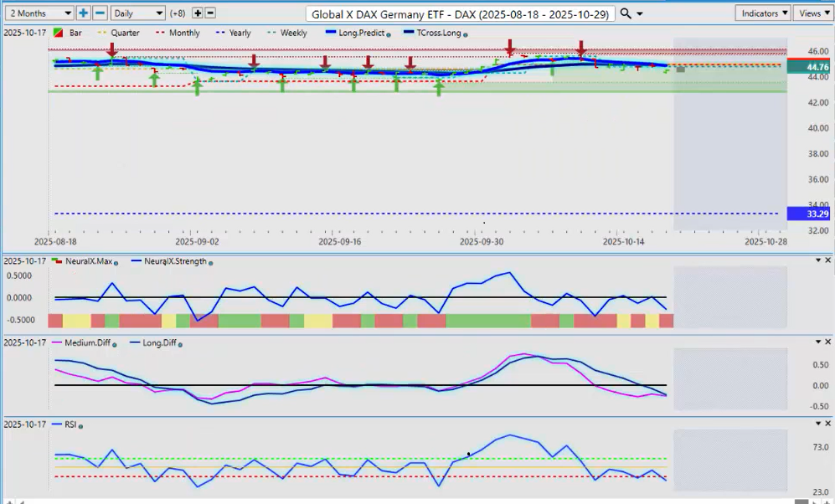The height and width of the screenshot is (504, 835).
Task: Click the minus button beside (+8) forecast
Action: point(210,13)
